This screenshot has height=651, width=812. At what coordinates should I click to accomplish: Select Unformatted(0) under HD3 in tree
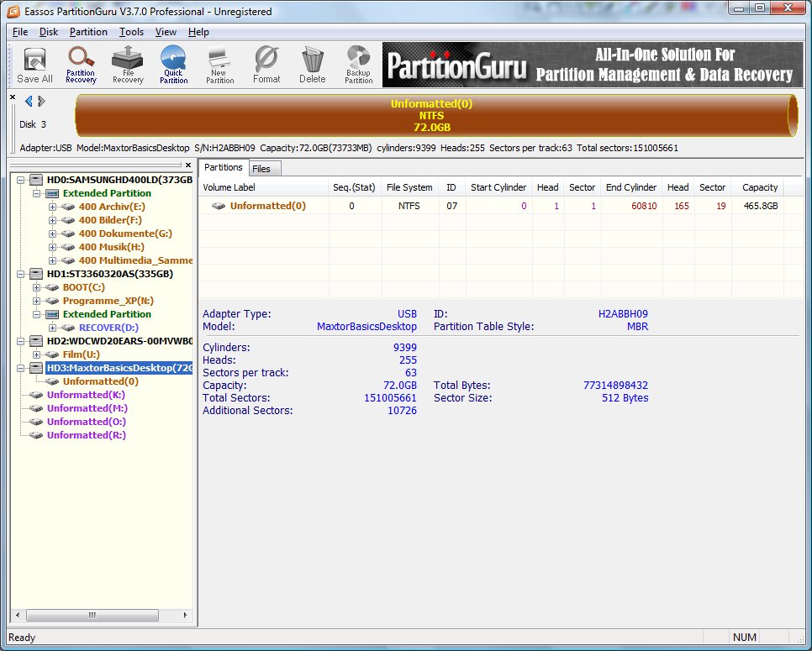pyautogui.click(x=101, y=381)
